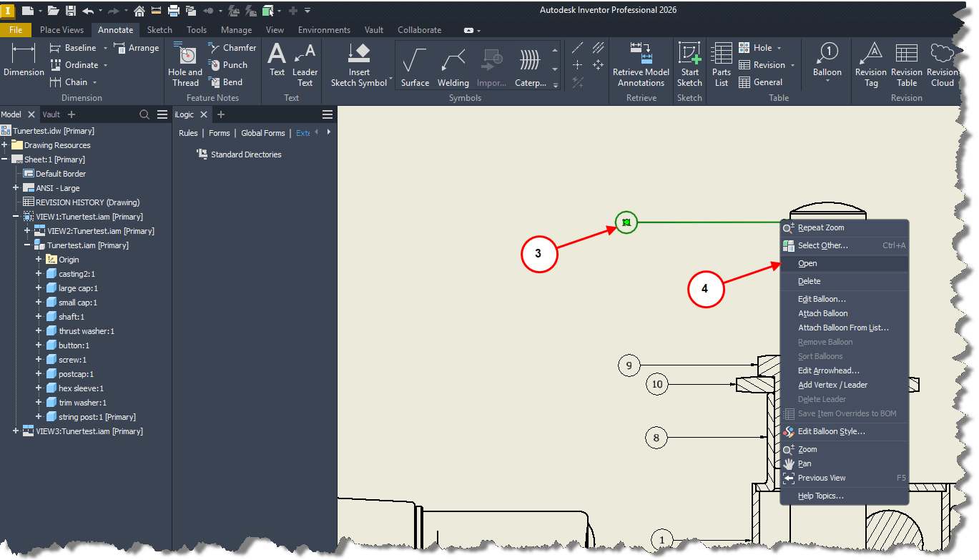This screenshot has height=560, width=979.
Task: Choose the Baseline dimension tool
Action: 73,48
